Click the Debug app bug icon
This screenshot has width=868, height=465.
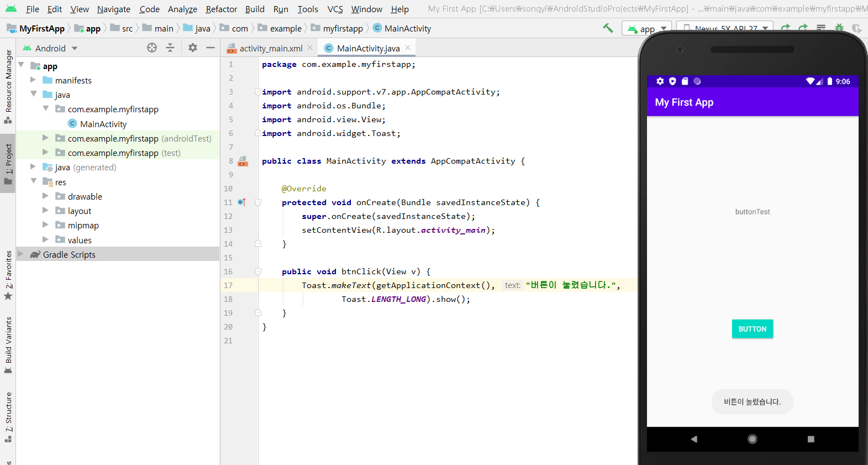(x=839, y=28)
